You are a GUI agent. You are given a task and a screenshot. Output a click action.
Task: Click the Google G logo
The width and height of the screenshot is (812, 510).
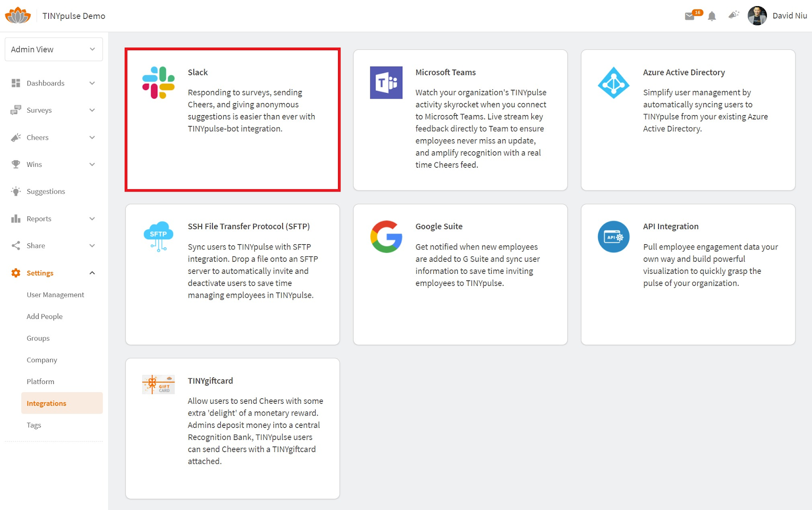(x=386, y=237)
